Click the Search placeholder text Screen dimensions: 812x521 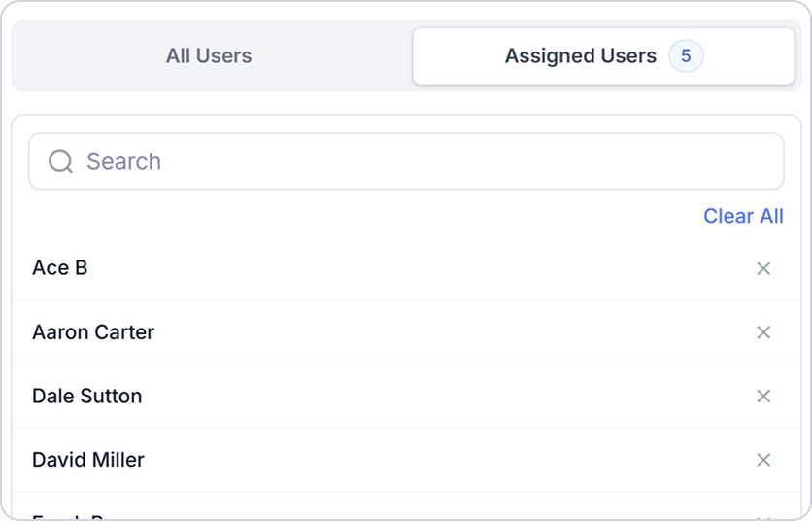[123, 161]
